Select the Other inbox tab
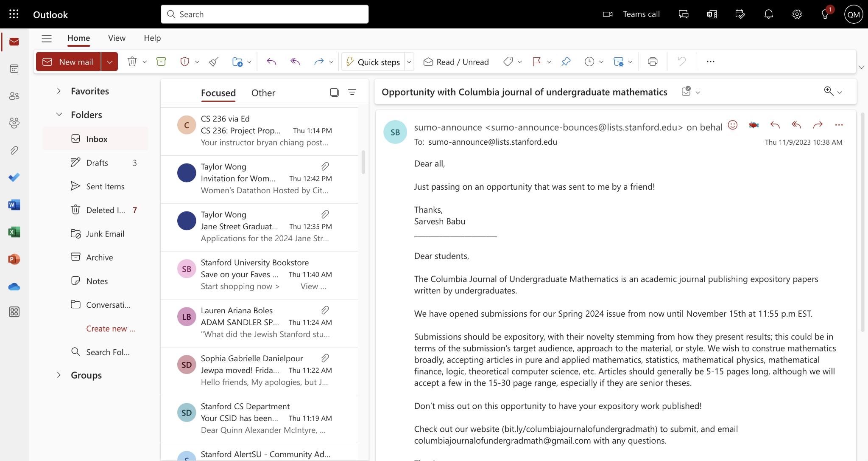The width and height of the screenshot is (868, 461). 263,92
